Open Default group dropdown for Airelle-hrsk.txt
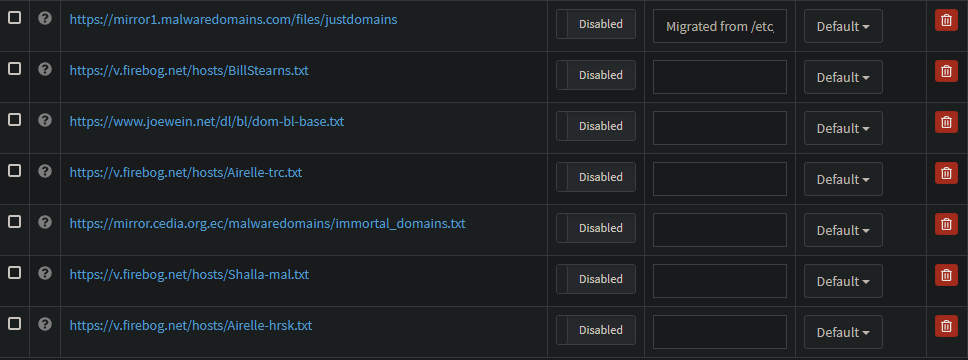The height and width of the screenshot is (360, 968). tap(843, 332)
